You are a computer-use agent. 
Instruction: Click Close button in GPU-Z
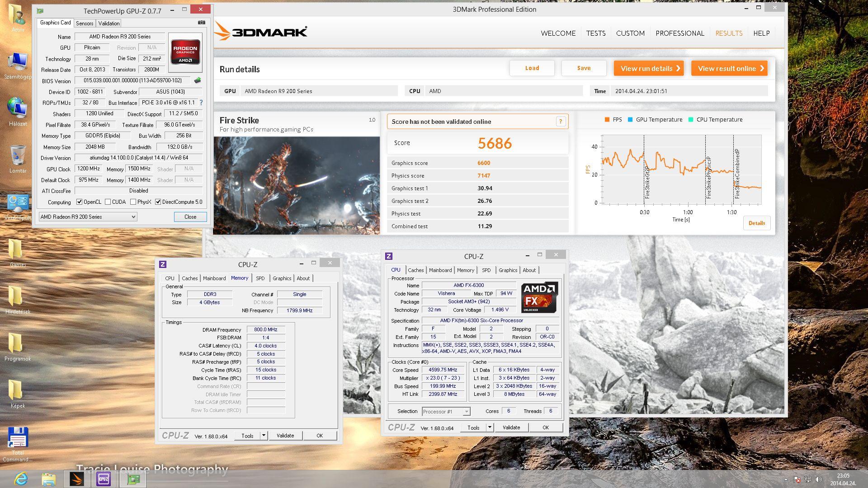[190, 217]
